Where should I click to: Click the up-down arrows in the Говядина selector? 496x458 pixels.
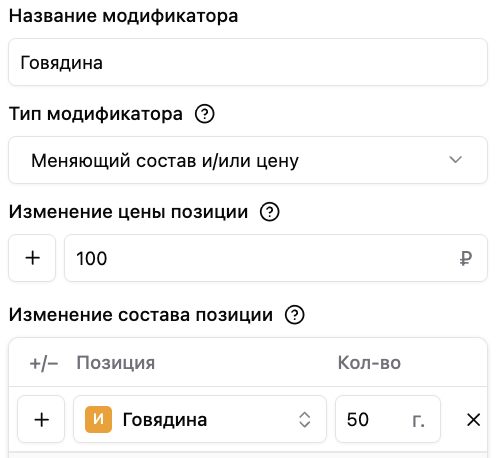305,420
